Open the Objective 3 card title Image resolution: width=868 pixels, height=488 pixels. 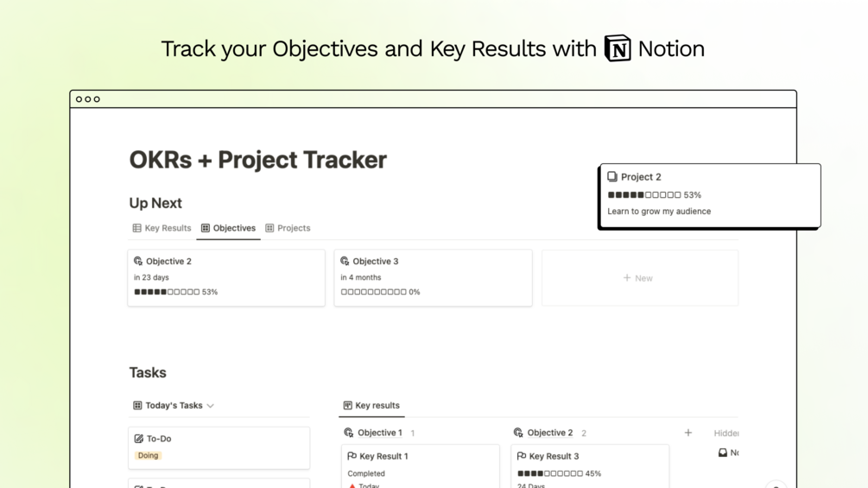tap(375, 261)
